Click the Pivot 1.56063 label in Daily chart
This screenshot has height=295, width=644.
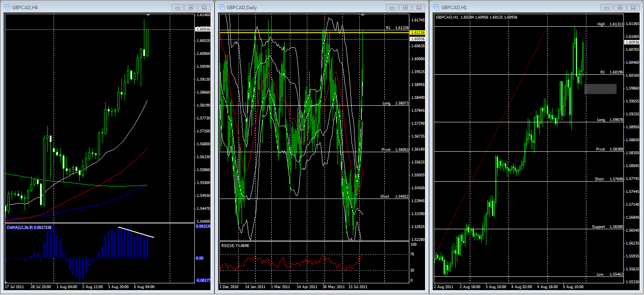pos(395,149)
